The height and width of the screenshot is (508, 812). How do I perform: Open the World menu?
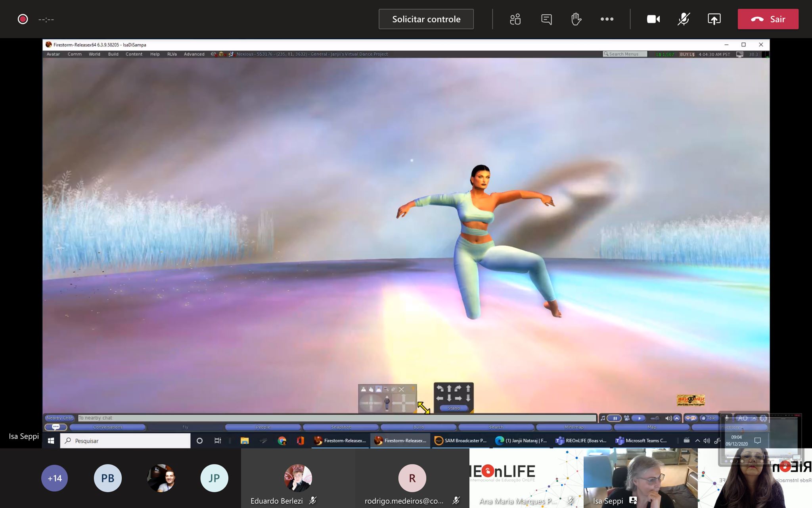[x=94, y=54]
